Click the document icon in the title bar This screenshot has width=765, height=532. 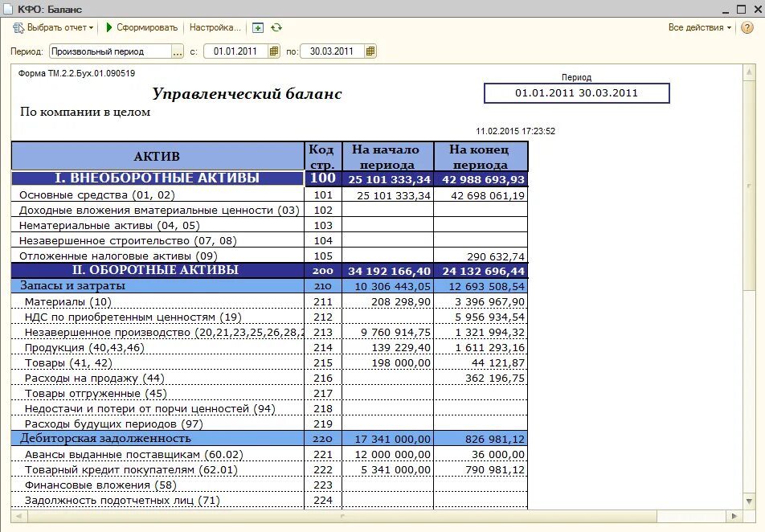pos(8,9)
